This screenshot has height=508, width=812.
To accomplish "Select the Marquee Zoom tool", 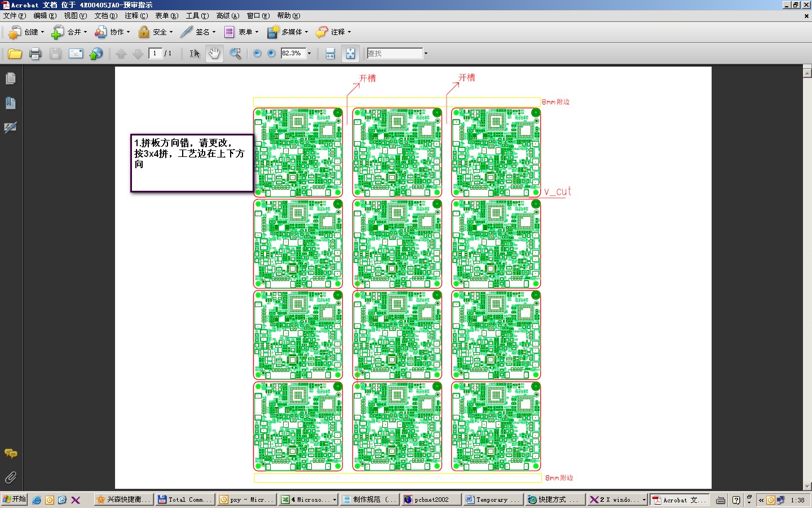I will pyautogui.click(x=236, y=54).
